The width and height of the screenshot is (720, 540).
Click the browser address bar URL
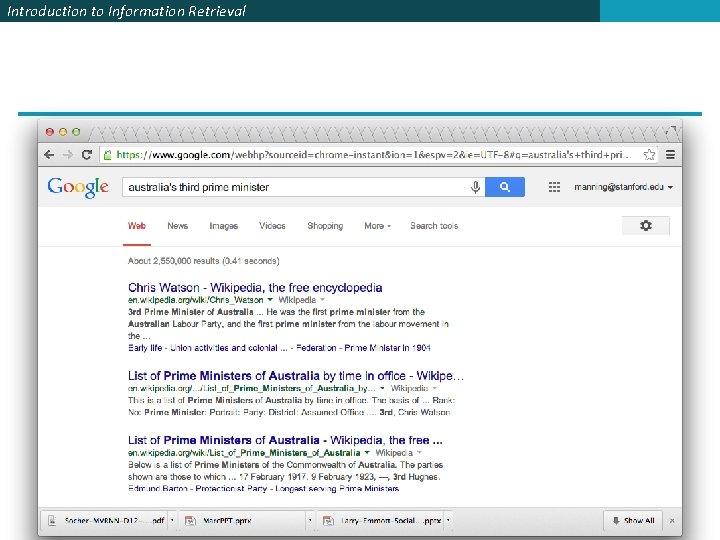pyautogui.click(x=373, y=155)
